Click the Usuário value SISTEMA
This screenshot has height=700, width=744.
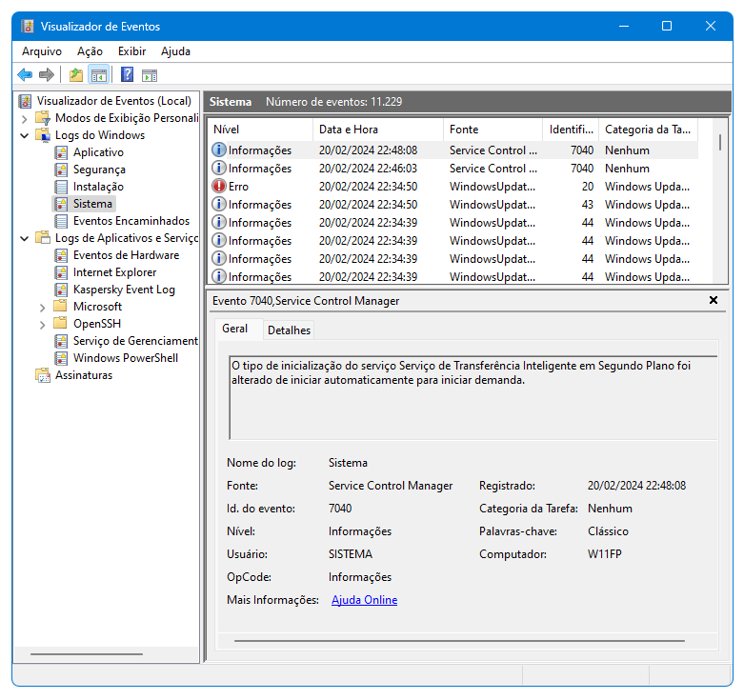click(351, 554)
